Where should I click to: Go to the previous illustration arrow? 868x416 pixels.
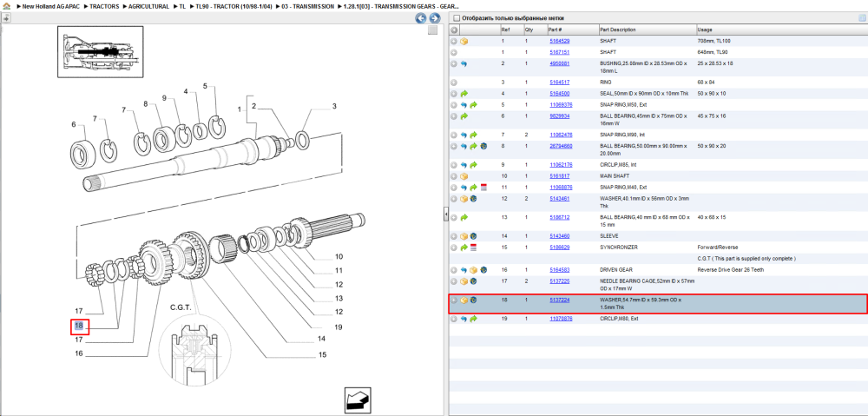pyautogui.click(x=421, y=18)
